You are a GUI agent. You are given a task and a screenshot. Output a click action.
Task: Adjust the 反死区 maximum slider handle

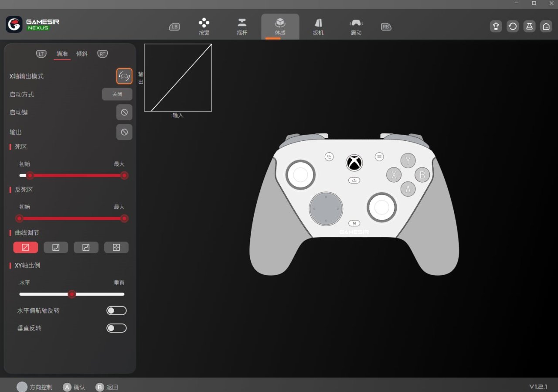[x=124, y=218]
